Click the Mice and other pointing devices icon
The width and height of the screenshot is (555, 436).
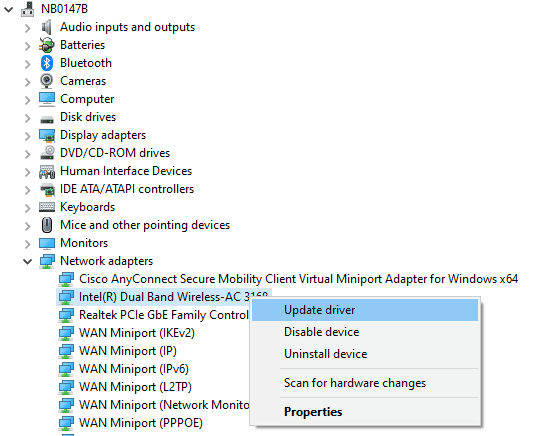pos(47,225)
